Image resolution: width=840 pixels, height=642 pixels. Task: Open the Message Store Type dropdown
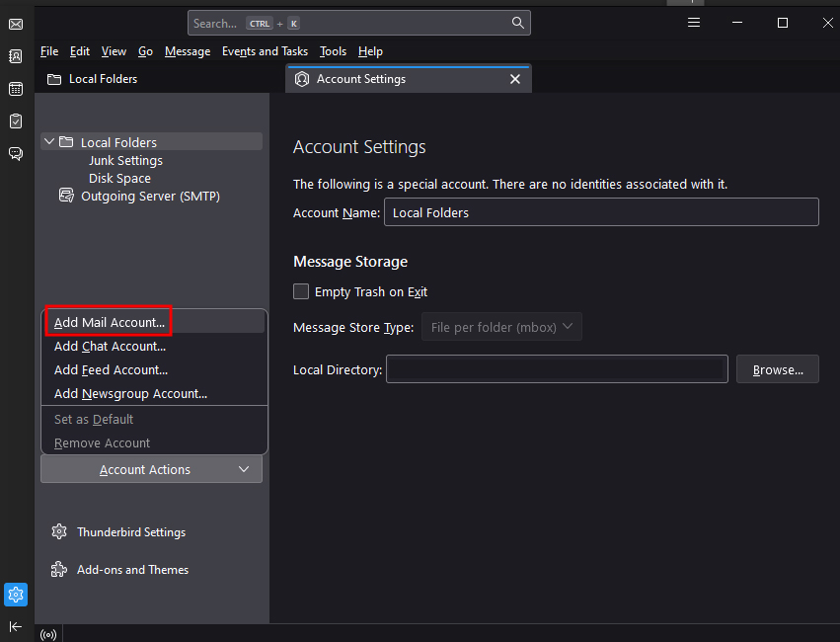pyautogui.click(x=501, y=327)
